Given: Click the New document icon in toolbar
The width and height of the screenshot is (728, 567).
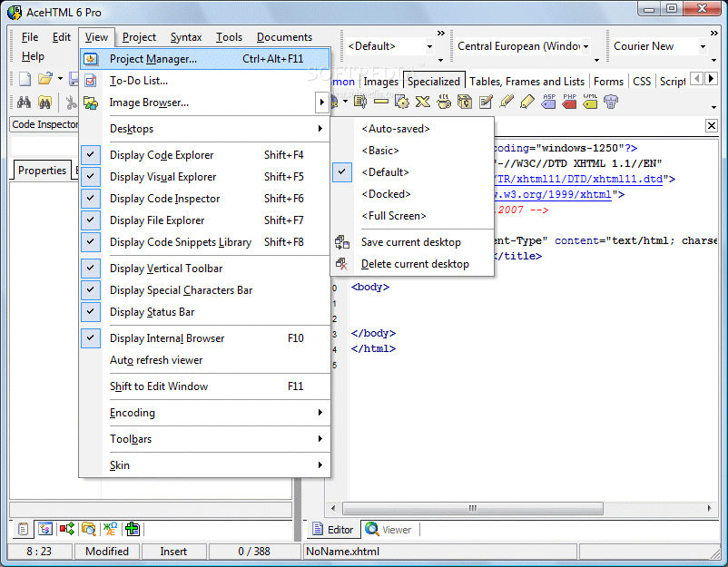Looking at the screenshot, I should click(25, 79).
